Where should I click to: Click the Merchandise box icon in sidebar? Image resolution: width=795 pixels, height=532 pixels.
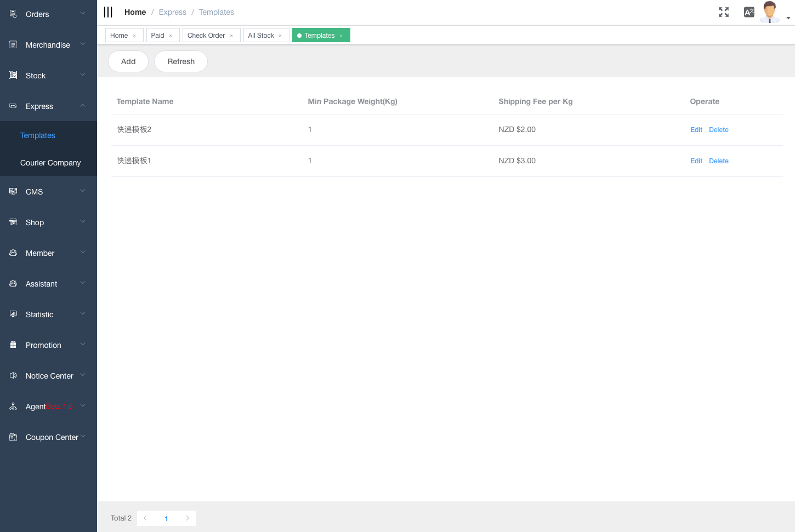(x=12, y=44)
